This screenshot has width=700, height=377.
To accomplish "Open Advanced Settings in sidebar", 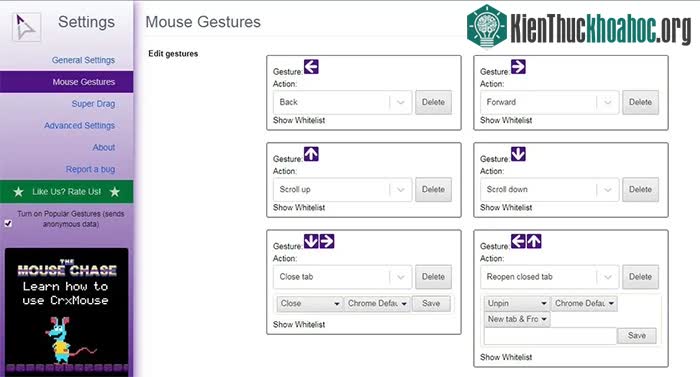I will tap(79, 126).
